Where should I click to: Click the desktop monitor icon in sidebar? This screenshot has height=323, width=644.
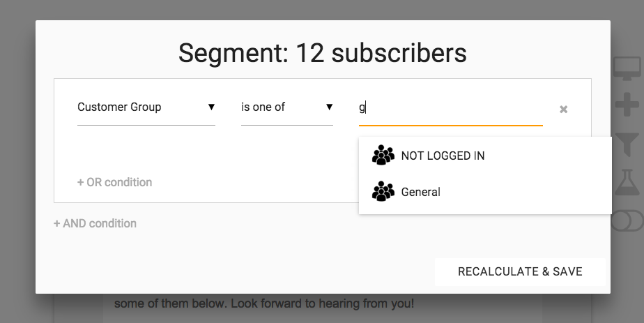[x=627, y=69]
